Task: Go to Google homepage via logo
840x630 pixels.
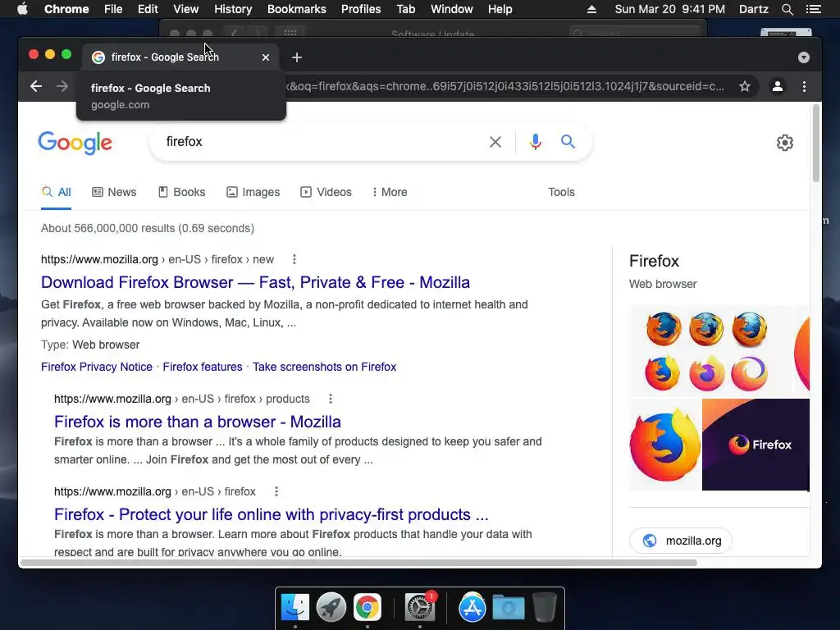Action: coord(75,143)
